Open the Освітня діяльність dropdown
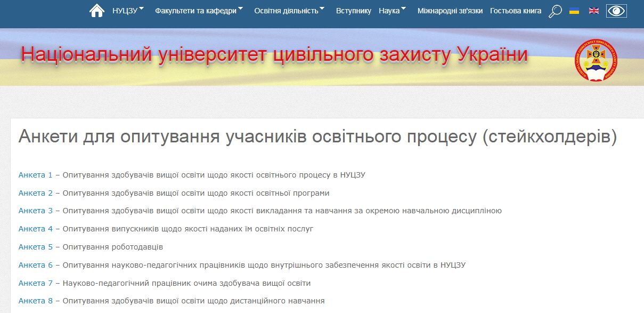The width and height of the screenshot is (644, 313). click(289, 11)
